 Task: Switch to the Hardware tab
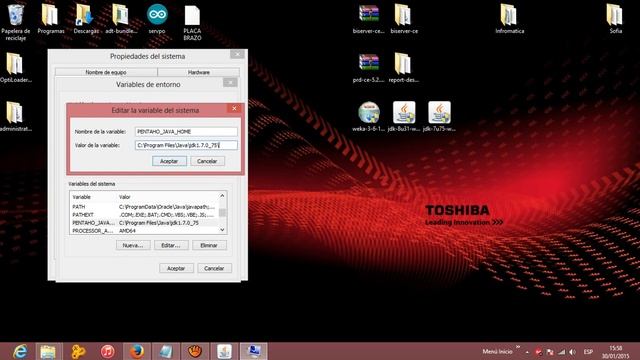[198, 72]
